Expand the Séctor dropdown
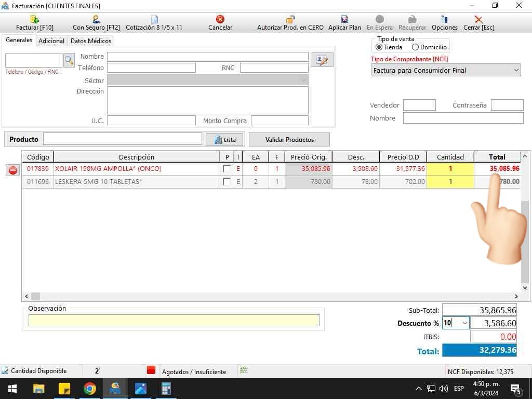Screen dimensions: 532x399 click(303, 81)
